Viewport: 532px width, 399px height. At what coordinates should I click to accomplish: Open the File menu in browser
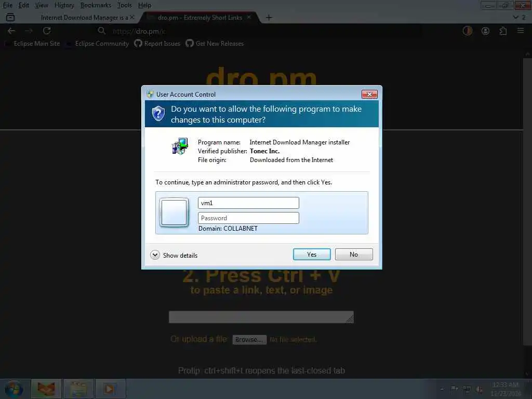(x=7, y=5)
